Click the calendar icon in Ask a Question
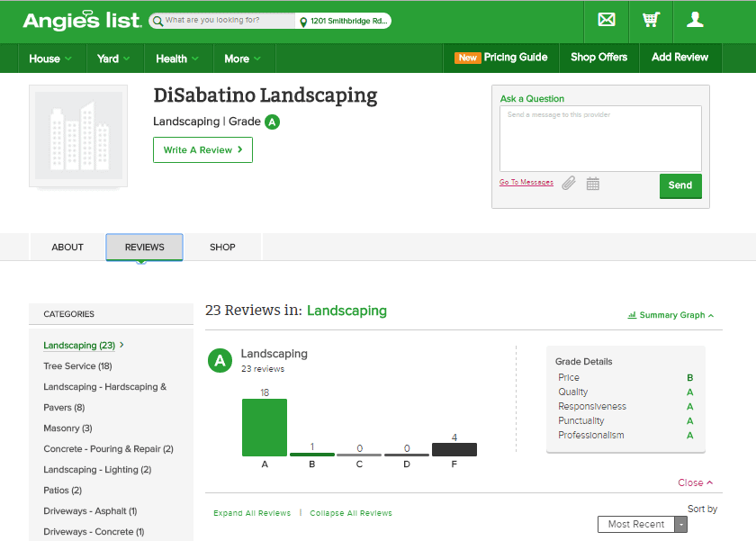This screenshot has height=541, width=756. [592, 184]
